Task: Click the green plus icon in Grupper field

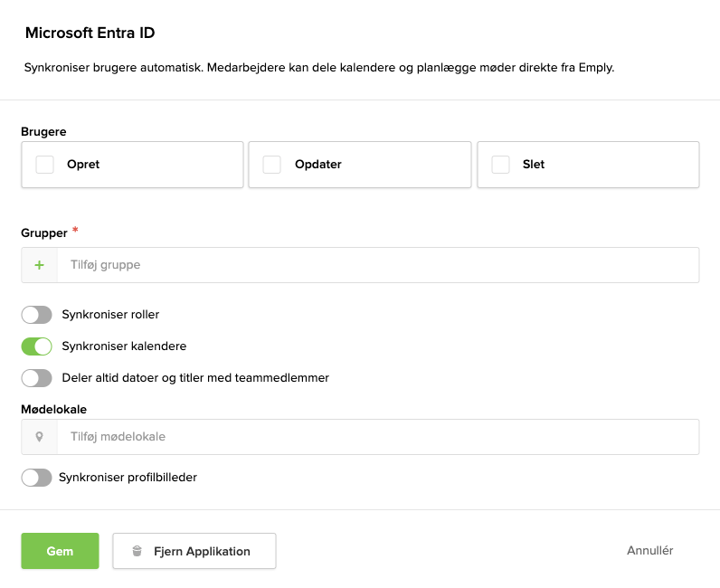Action: [x=39, y=265]
